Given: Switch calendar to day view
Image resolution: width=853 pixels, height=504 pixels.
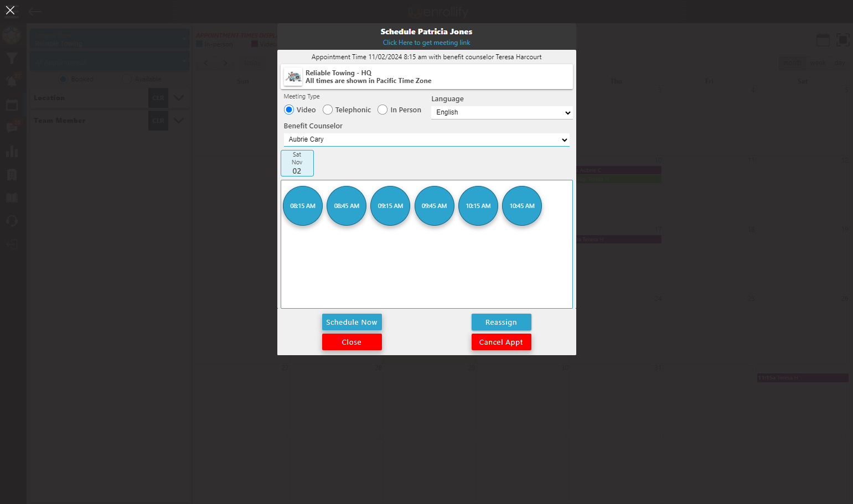Looking at the screenshot, I should click(x=839, y=63).
